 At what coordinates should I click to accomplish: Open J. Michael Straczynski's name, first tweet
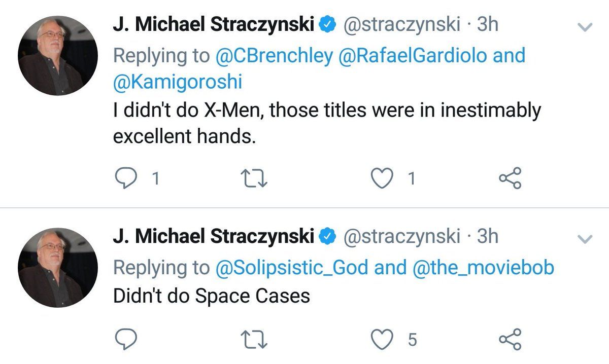click(213, 24)
